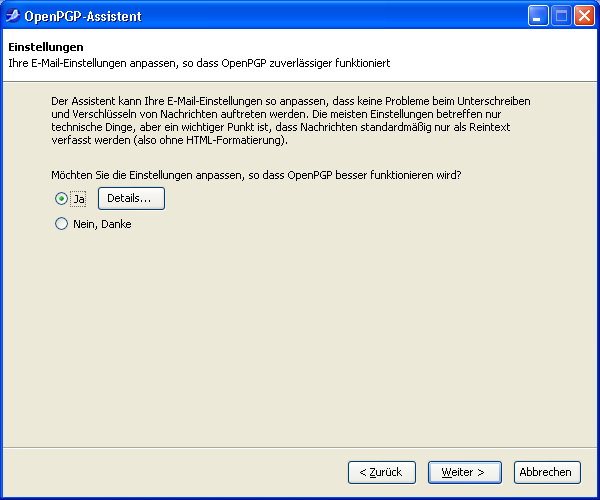Continue with the "Weiter >" button
600x500 pixels.
pyautogui.click(x=465, y=472)
